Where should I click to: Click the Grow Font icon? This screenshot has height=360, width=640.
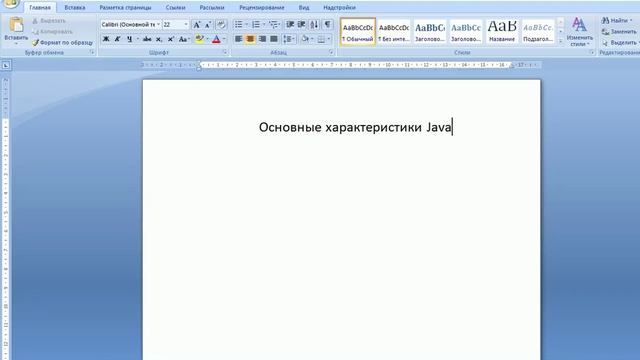tap(197, 25)
